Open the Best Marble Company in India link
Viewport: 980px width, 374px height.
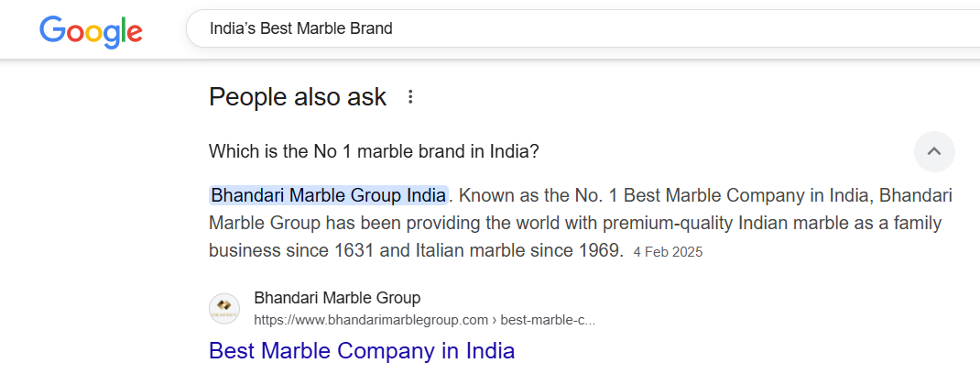pyautogui.click(x=362, y=351)
